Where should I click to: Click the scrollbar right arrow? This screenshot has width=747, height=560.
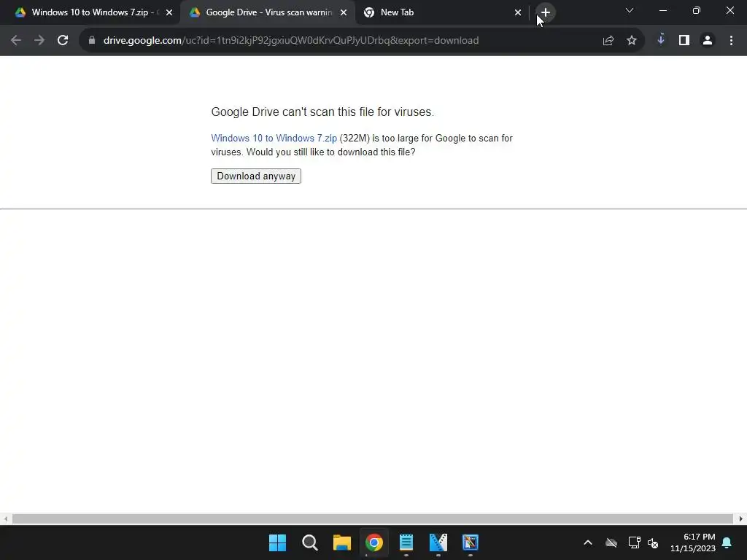(741, 518)
